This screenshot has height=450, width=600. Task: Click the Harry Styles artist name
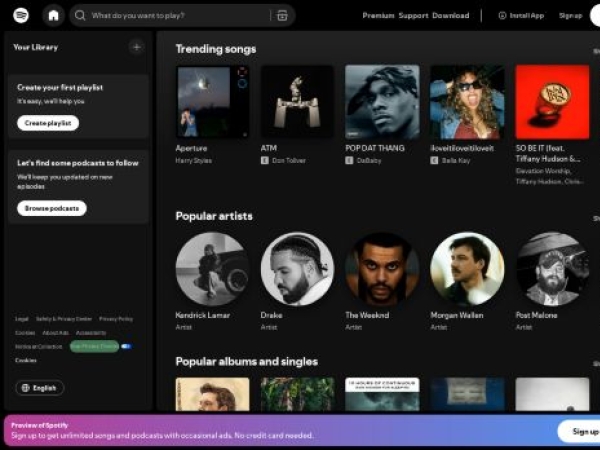[194, 160]
